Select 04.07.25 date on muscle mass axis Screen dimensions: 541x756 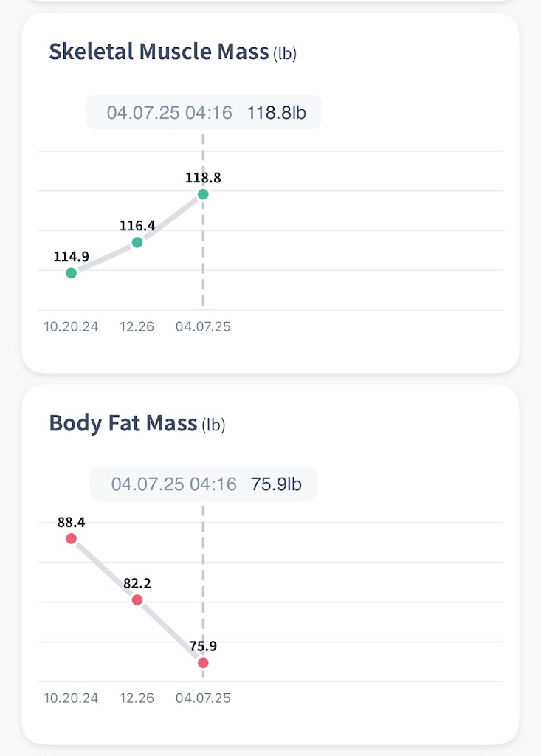203,326
